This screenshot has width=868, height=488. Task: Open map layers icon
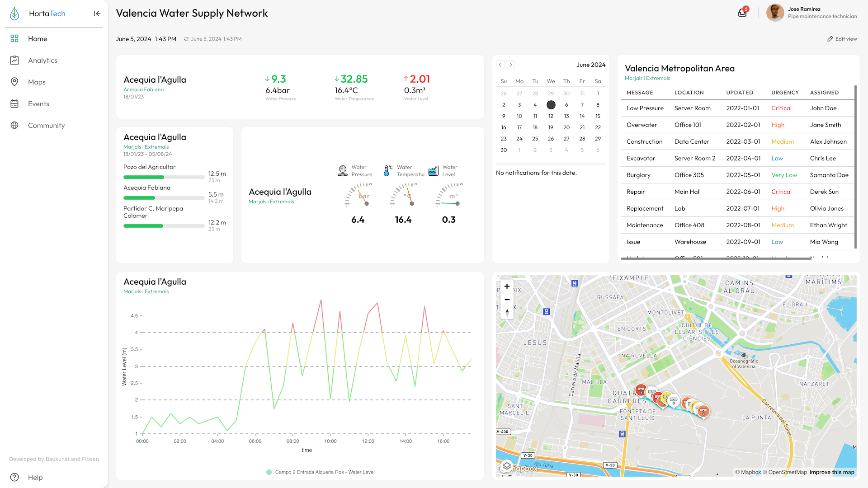click(x=507, y=465)
